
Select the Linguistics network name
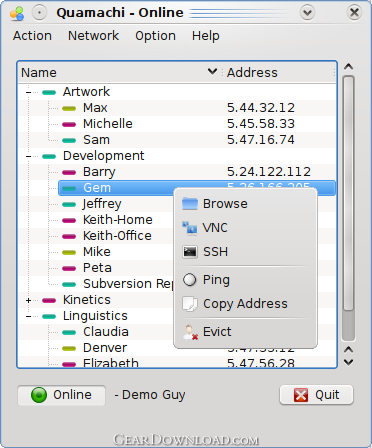point(95,316)
